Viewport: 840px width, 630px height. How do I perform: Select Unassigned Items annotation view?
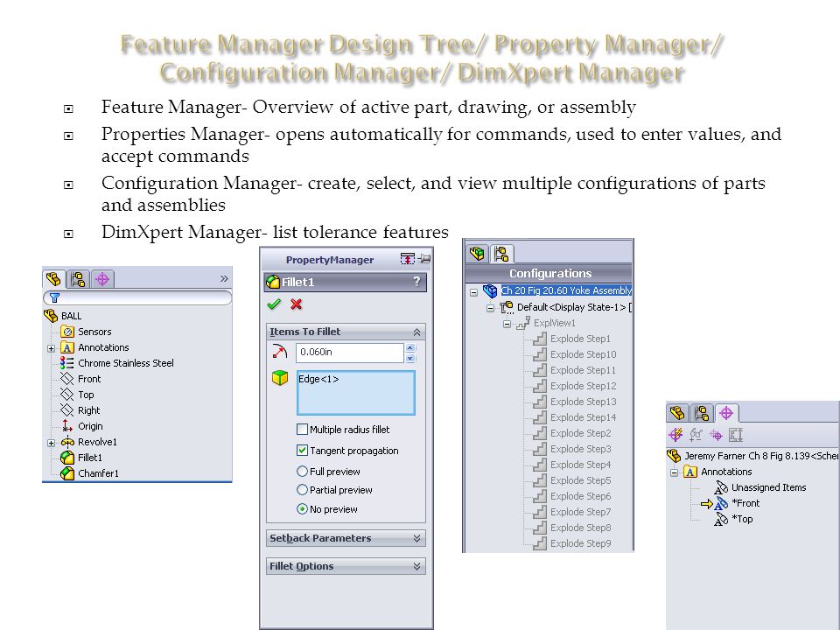pyautogui.click(x=768, y=487)
